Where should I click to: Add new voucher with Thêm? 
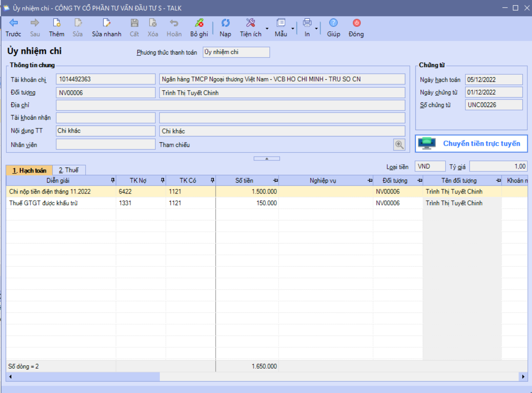57,28
